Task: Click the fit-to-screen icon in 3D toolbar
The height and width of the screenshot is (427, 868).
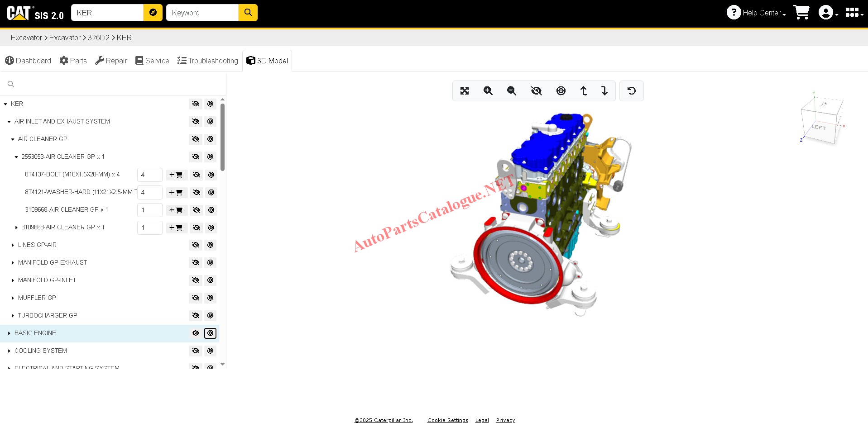Action: (x=465, y=91)
